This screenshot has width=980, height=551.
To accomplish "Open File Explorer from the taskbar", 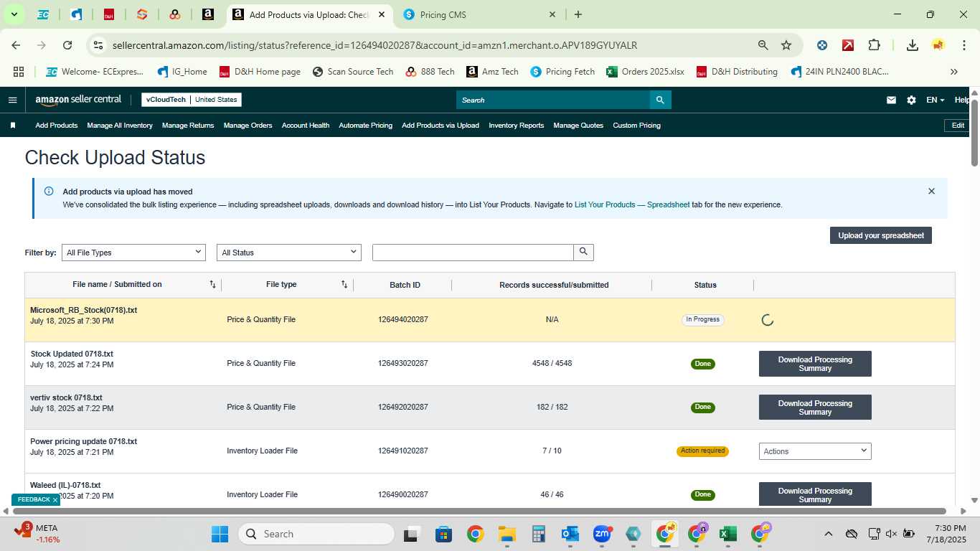I will coord(507,534).
